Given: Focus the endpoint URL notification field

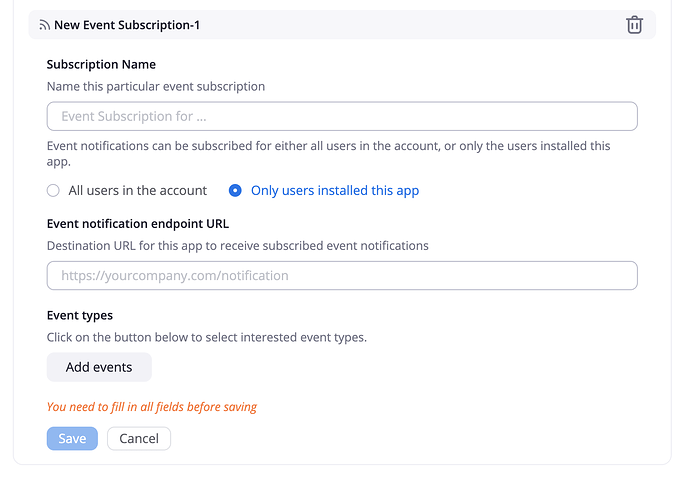Looking at the screenshot, I should tap(342, 275).
